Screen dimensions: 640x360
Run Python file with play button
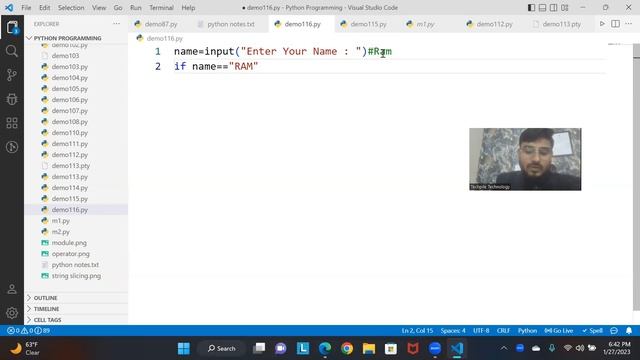[602, 24]
